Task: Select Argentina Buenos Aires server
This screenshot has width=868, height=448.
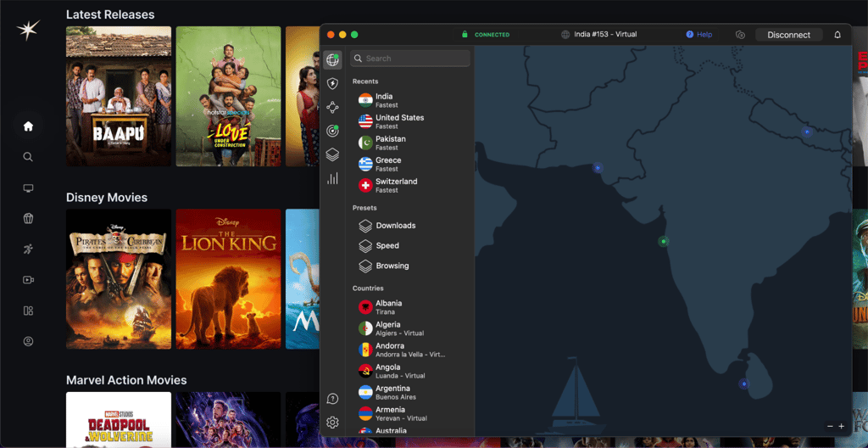Action: [x=409, y=393]
